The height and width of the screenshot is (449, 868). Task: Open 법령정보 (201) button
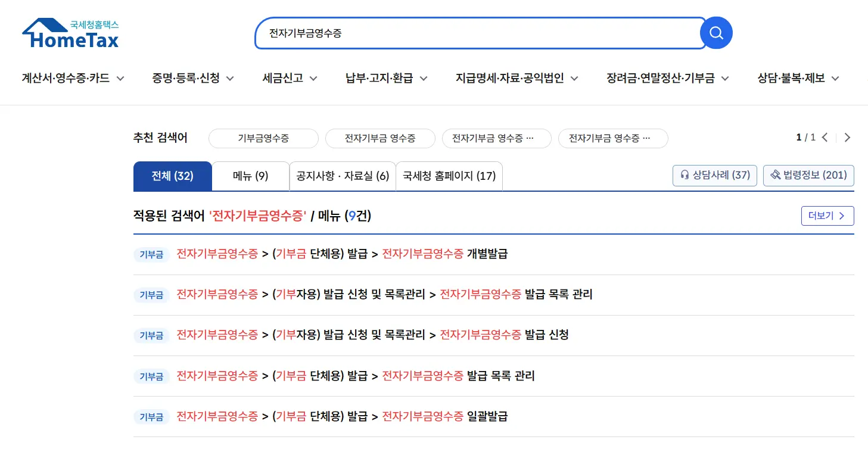click(x=808, y=176)
